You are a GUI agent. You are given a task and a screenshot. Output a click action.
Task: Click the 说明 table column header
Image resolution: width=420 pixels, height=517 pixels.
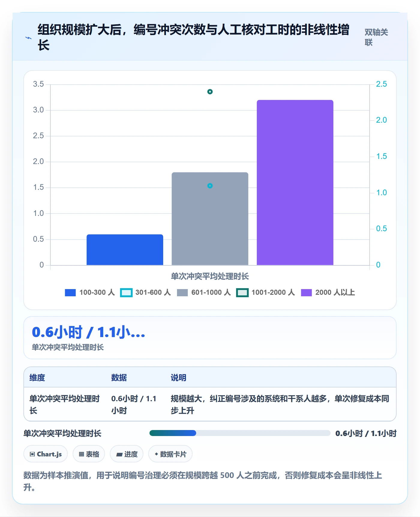point(178,378)
